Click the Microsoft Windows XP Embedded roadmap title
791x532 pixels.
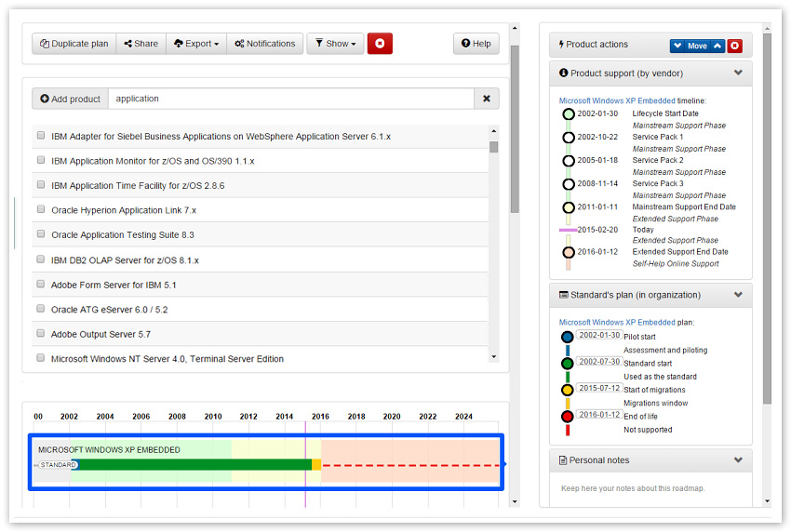(x=109, y=450)
